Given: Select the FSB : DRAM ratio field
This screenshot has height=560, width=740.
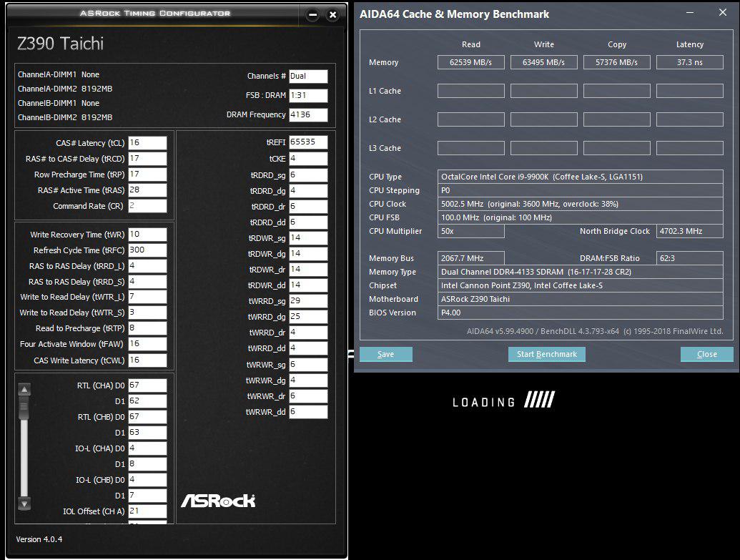Looking at the screenshot, I should [x=308, y=95].
